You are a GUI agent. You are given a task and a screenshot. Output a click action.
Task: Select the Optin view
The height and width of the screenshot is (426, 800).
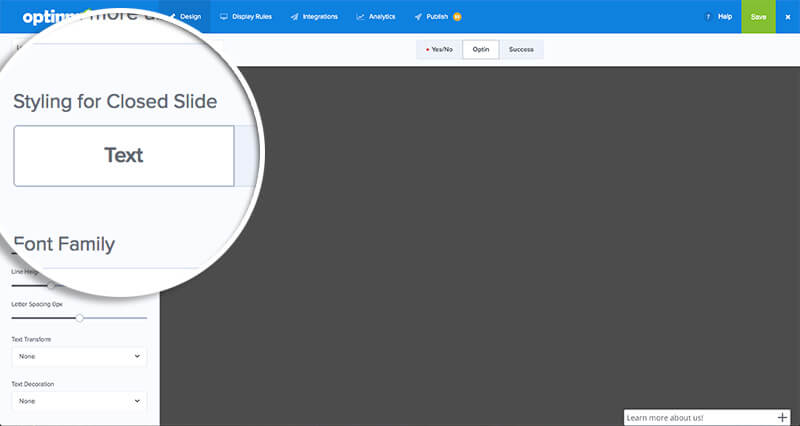(481, 49)
